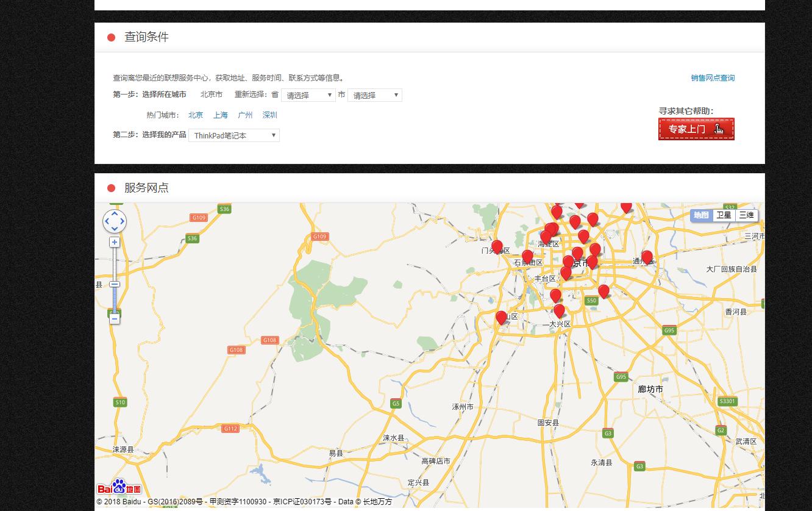The image size is (812, 511).
Task: Switch map view to 三维
Action: (746, 215)
